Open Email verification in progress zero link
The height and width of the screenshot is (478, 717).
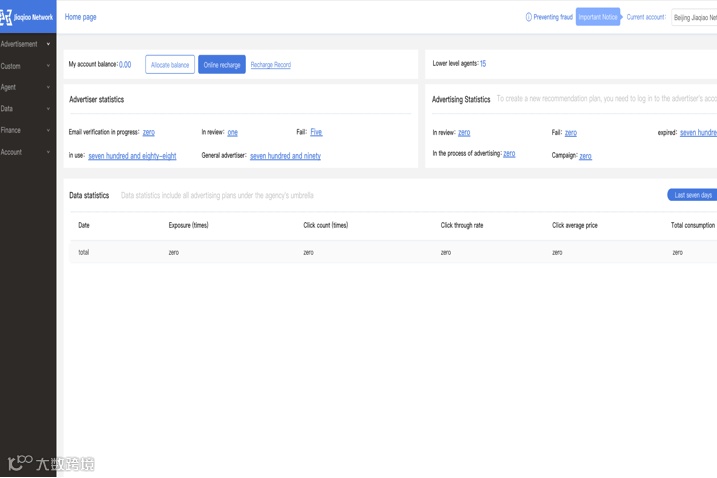coord(149,132)
